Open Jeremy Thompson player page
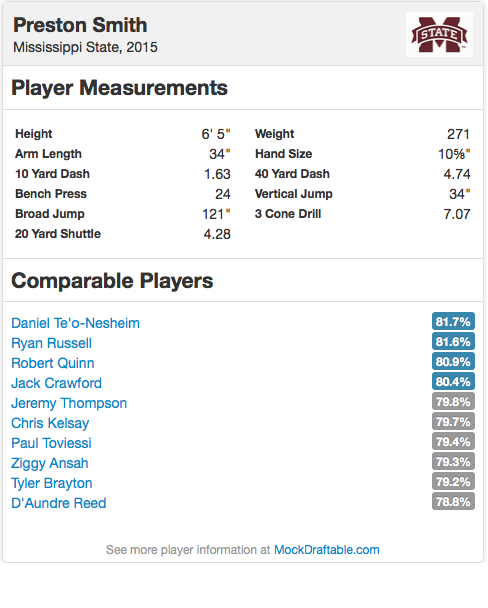Image resolution: width=488 pixels, height=608 pixels. point(69,403)
